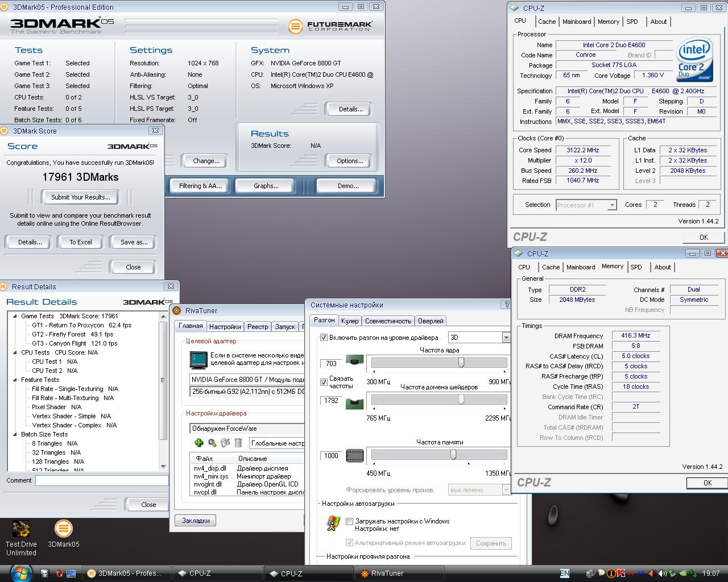Click the Save as button in 3DMark Score
728x582 pixels.
pos(134,242)
